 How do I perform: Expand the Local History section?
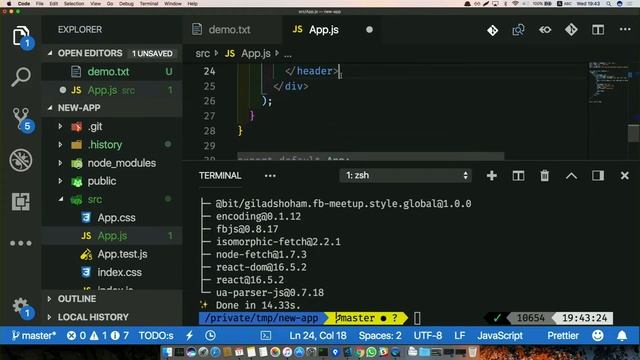pos(49,317)
